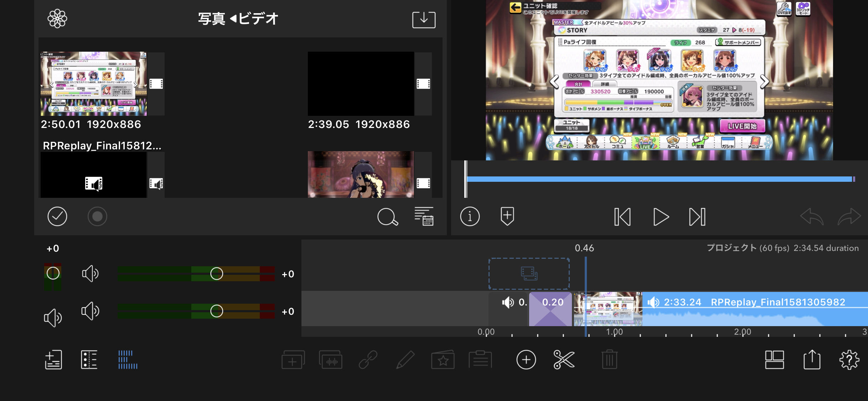
Task: Delete the clip with trash icon
Action: [609, 359]
